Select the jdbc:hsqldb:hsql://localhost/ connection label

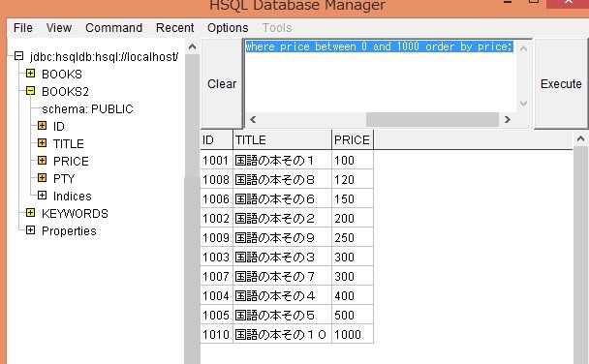104,57
